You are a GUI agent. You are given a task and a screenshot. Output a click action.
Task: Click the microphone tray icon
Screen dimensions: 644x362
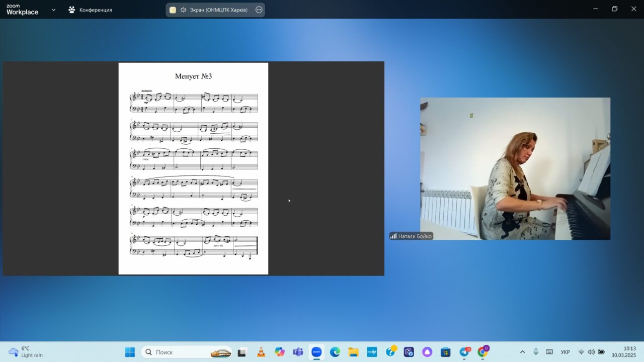(536, 352)
